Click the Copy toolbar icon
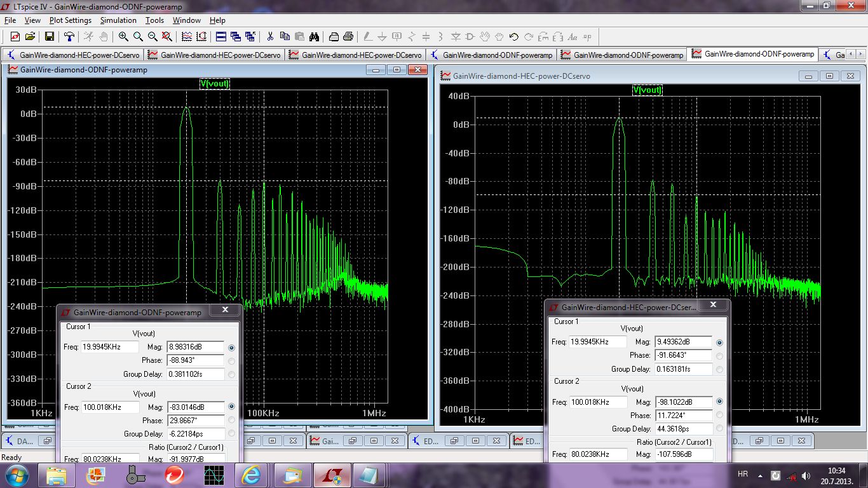The width and height of the screenshot is (868, 488). 285,37
